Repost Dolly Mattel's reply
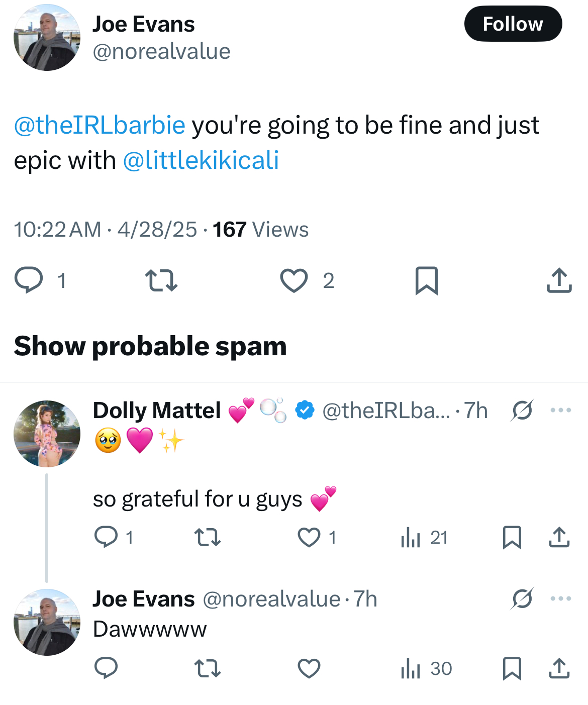The height and width of the screenshot is (705, 588). 208,537
